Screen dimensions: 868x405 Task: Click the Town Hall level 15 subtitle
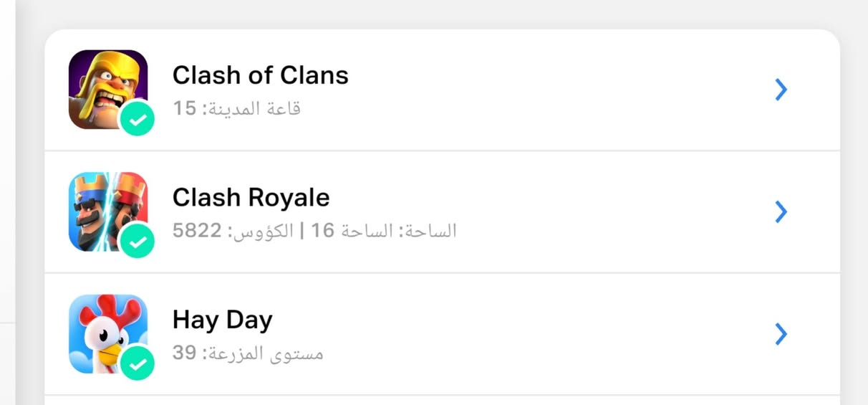(x=236, y=109)
